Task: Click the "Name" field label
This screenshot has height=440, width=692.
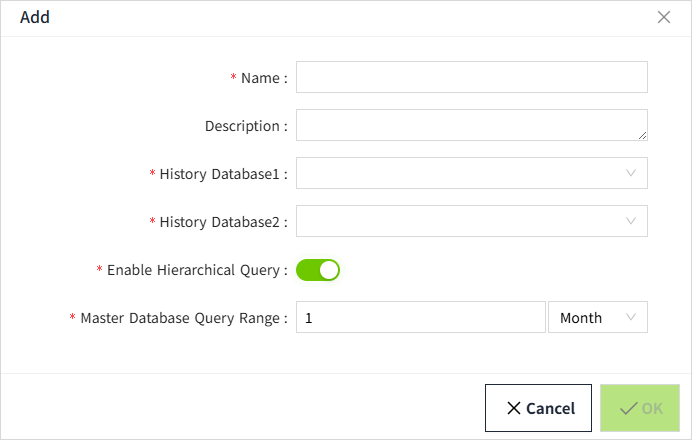Action: coord(261,78)
